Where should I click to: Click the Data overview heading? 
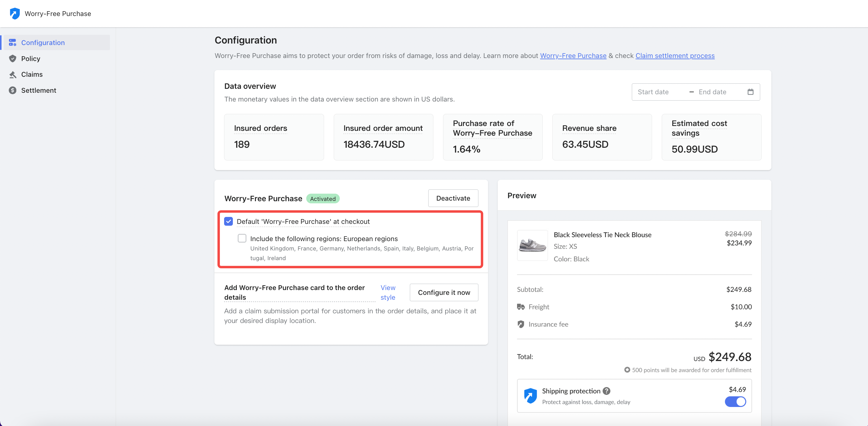click(x=250, y=86)
